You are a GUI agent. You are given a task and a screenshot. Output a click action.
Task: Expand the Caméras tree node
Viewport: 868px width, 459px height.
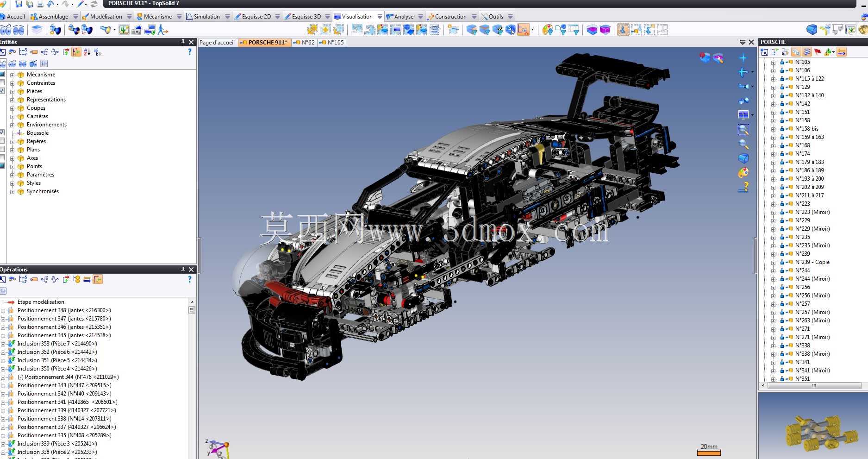(12, 117)
